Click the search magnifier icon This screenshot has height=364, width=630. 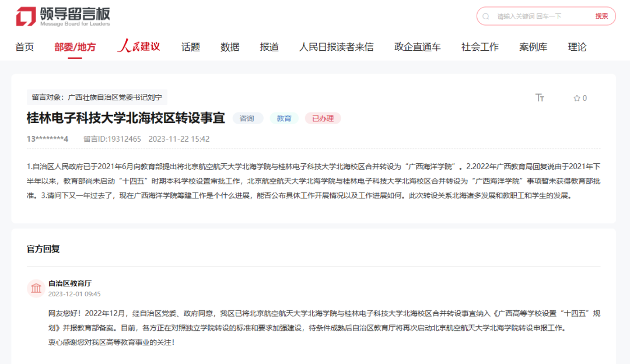pos(486,16)
